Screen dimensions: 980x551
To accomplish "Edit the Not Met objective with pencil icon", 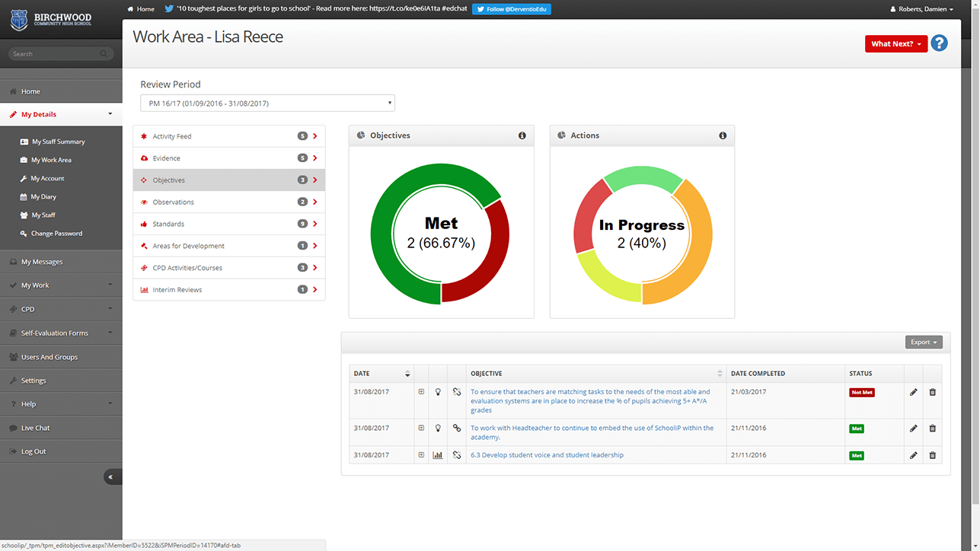I will pos(913,392).
